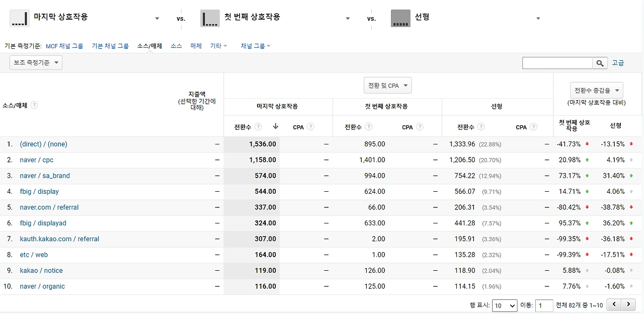Open the 전환수 증감율 dropdown
This screenshot has height=314, width=644.
coord(596,91)
